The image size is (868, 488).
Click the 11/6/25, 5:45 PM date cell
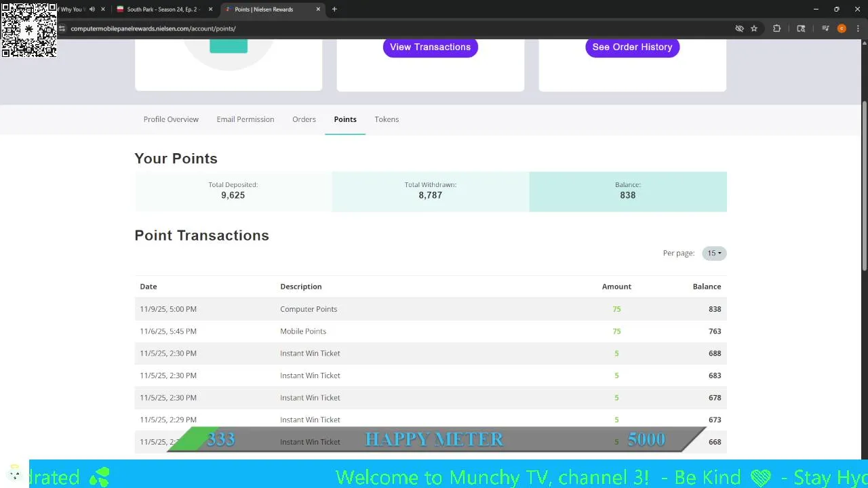pos(168,331)
